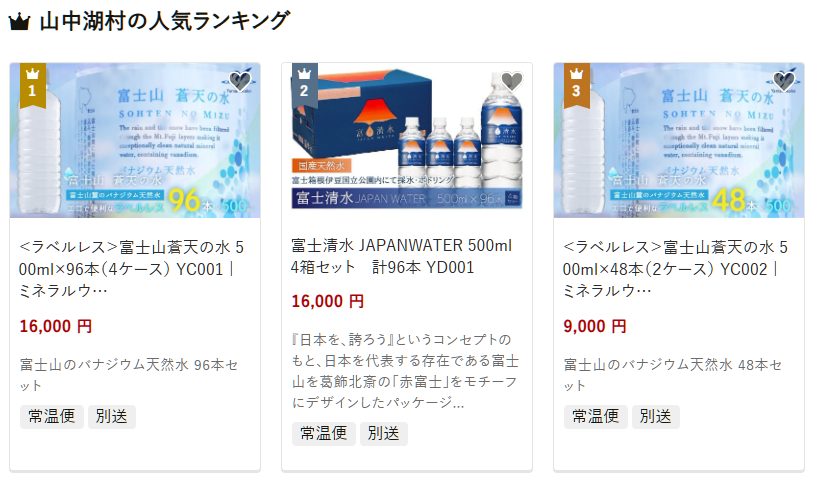The width and height of the screenshot is (818, 483).
Task: Open title link ending YC001
Action: point(131,269)
